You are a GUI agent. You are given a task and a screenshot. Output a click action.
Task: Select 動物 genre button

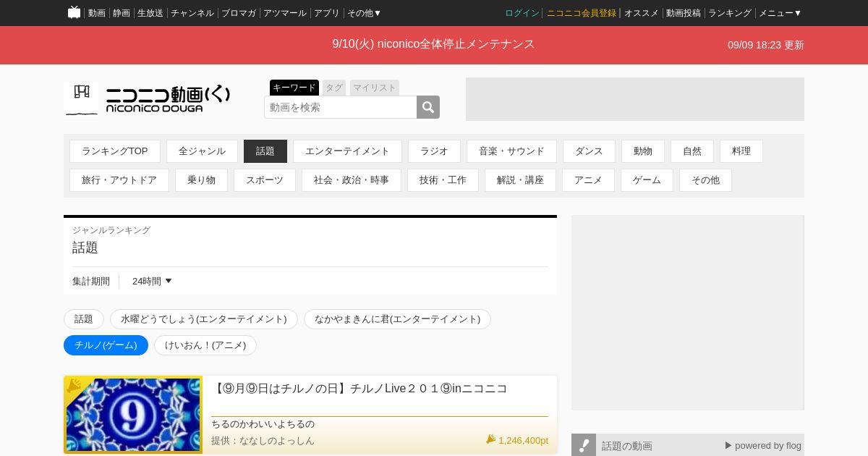pos(643,151)
